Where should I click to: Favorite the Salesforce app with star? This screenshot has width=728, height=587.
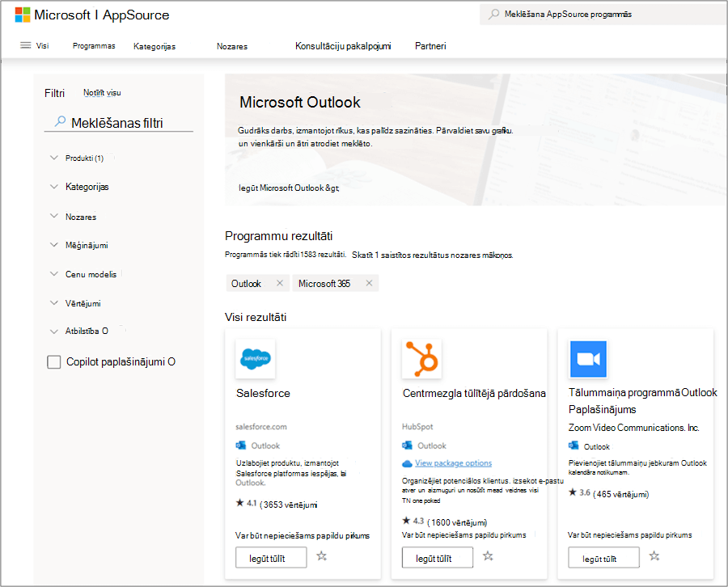pos(321,556)
